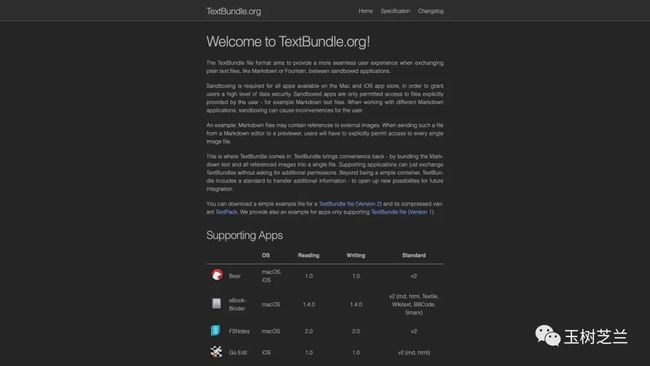Click the FSNotes app icon

(216, 330)
